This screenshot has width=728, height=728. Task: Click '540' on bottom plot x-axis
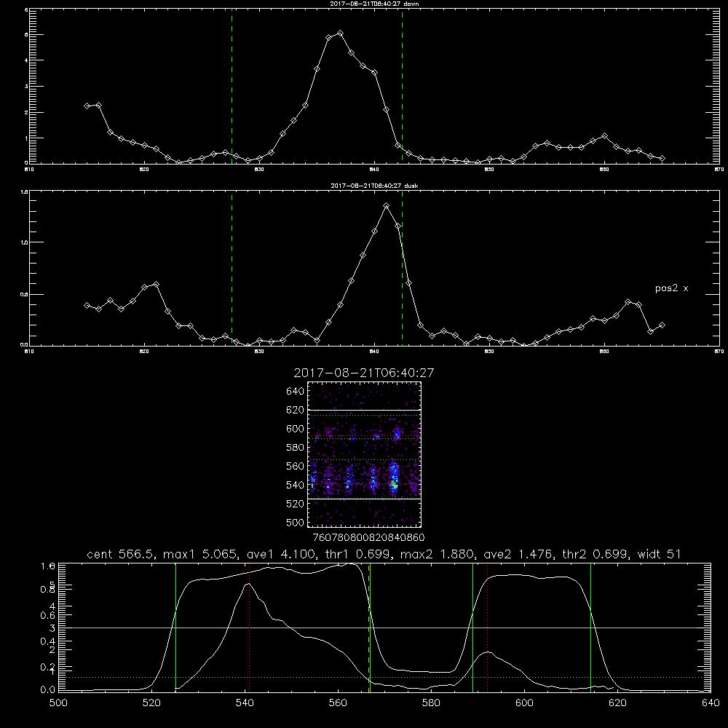coord(245,703)
